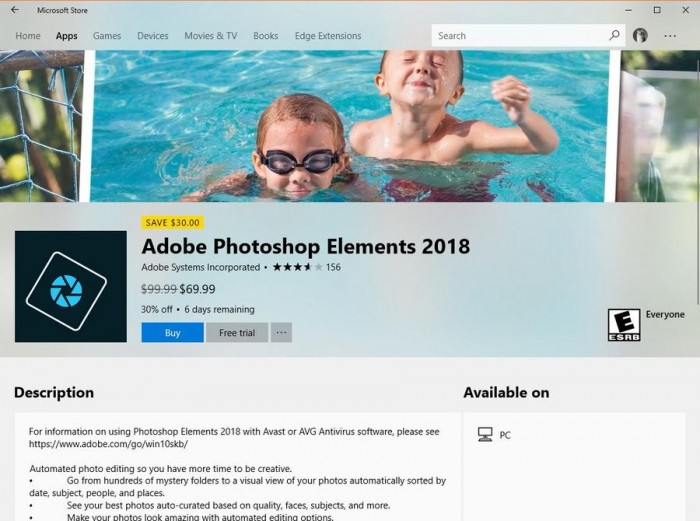Viewport: 700px width, 521px height.
Task: Click the search magnifier icon
Action: [614, 35]
